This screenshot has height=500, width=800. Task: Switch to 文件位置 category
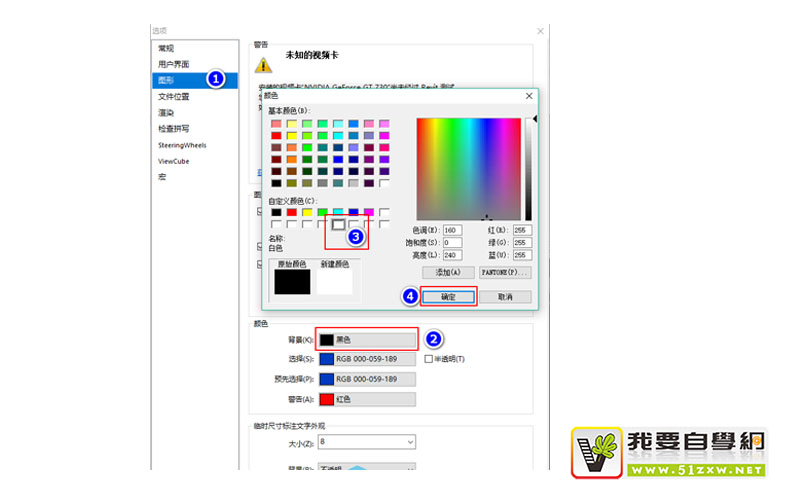[173, 96]
